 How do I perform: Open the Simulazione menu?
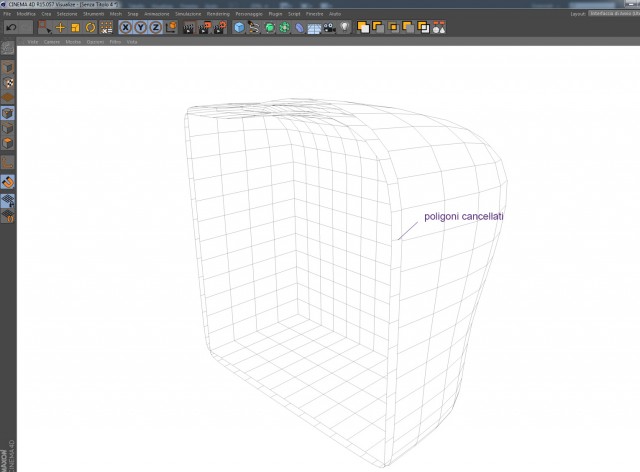[188, 14]
